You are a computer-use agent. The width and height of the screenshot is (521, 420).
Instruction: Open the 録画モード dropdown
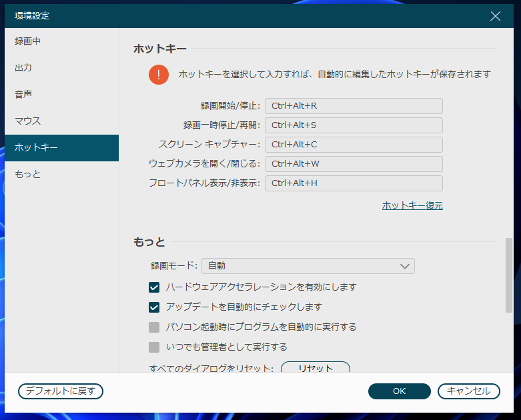[308, 266]
